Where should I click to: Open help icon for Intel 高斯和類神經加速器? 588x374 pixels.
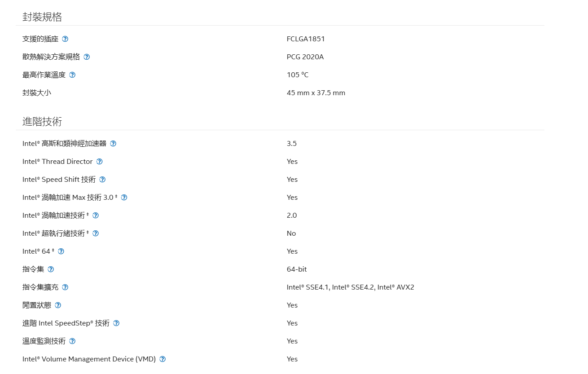click(x=113, y=144)
